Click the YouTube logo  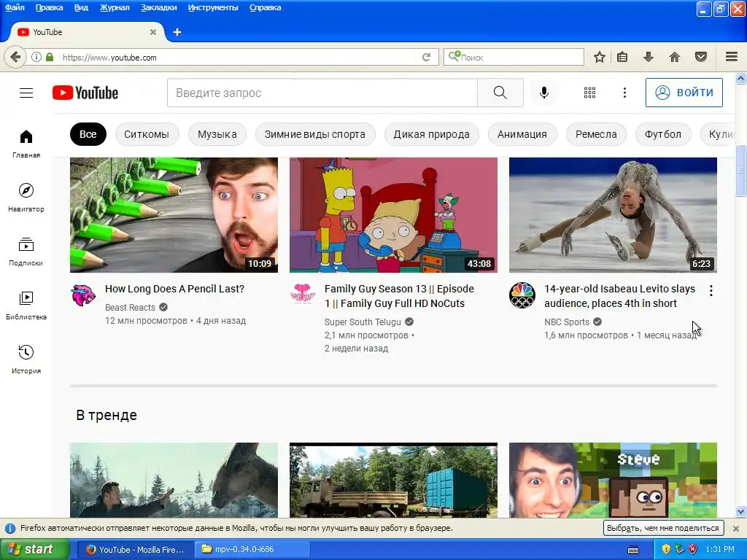85,93
